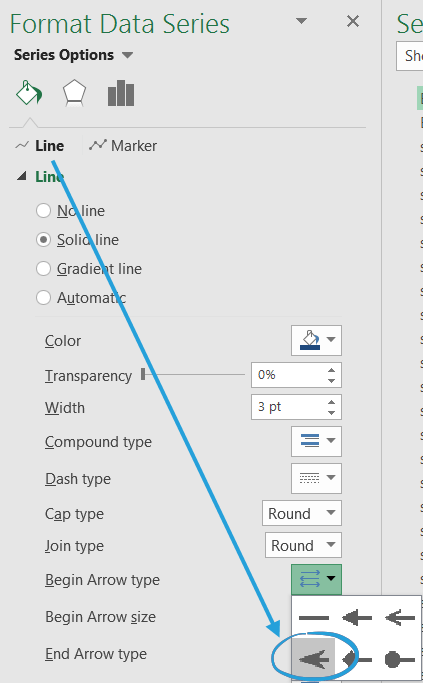Select the Gradient line radio button
Image resolution: width=423 pixels, height=683 pixels.
[43, 269]
